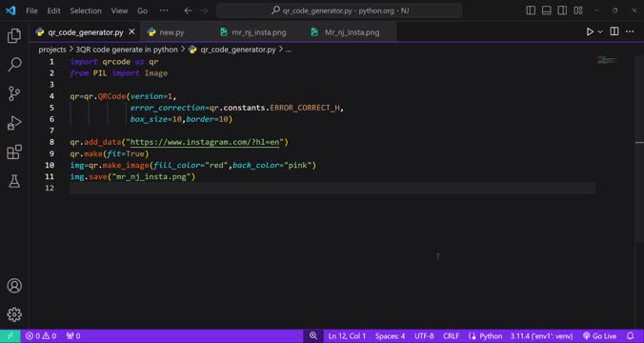
Task: Click the command center search box
Action: pyautogui.click(x=339, y=10)
